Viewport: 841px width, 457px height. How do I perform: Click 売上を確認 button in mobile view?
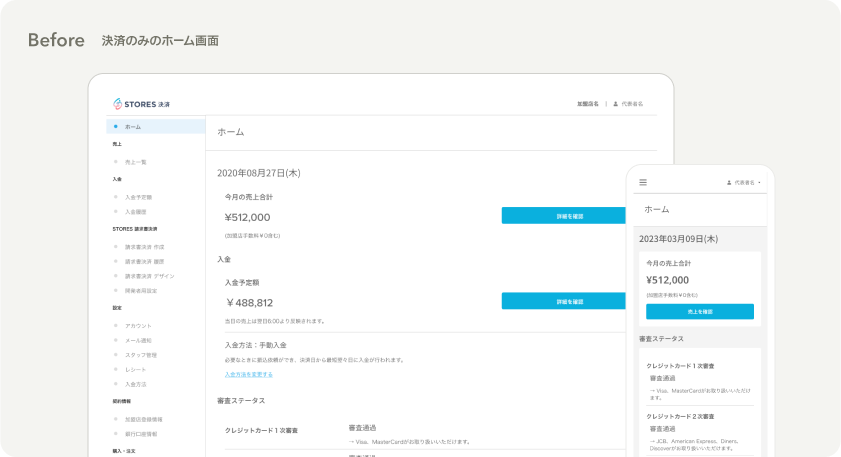tap(700, 312)
